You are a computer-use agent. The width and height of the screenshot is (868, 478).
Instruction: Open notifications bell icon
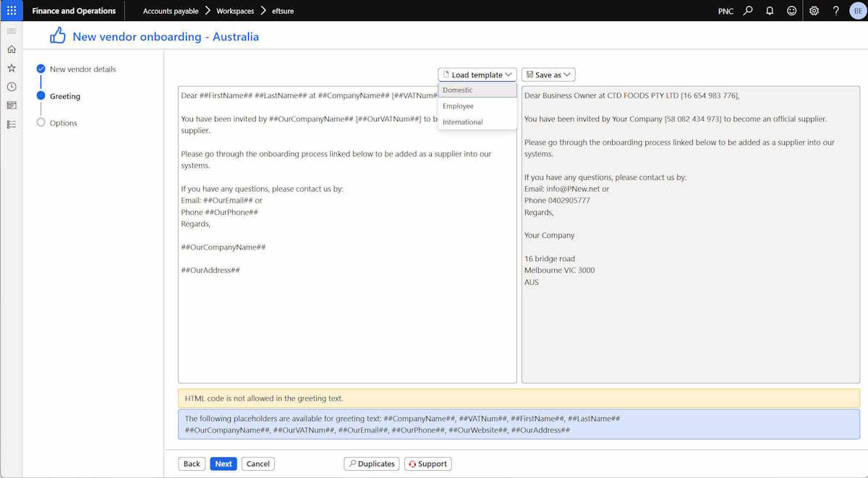(770, 11)
